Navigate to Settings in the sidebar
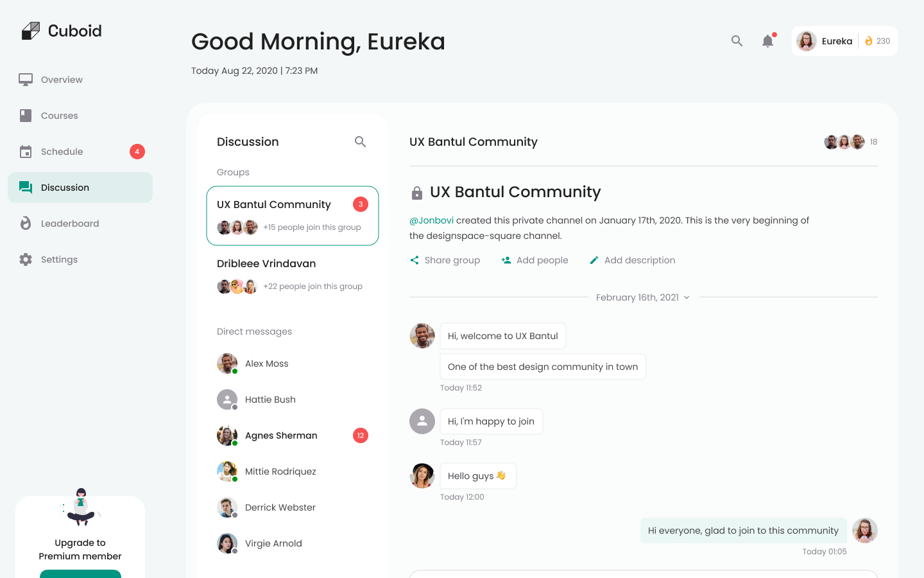Screen dimensions: 924x578 pos(59,259)
